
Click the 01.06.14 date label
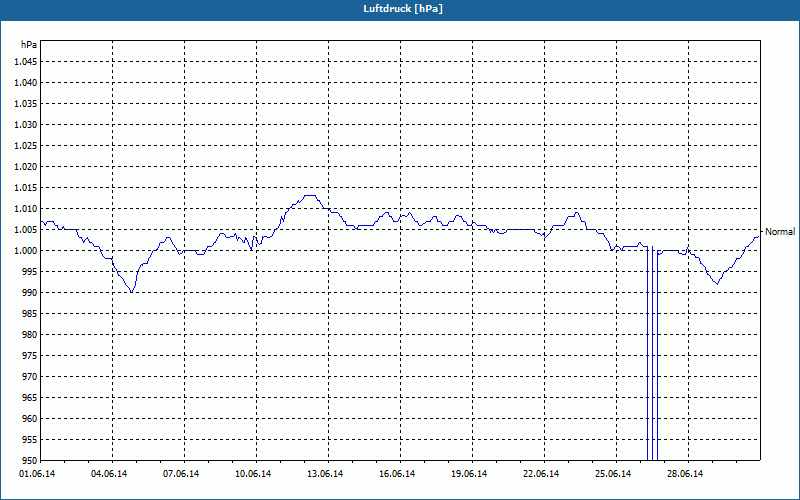coord(37,474)
